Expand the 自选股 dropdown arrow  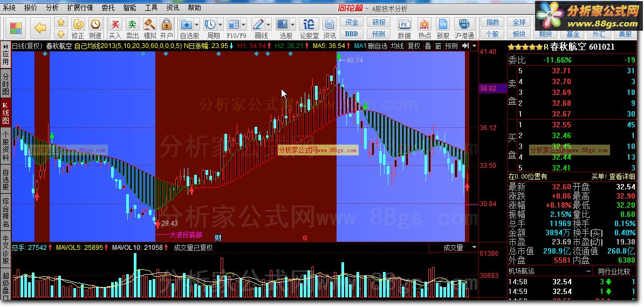click(x=197, y=24)
